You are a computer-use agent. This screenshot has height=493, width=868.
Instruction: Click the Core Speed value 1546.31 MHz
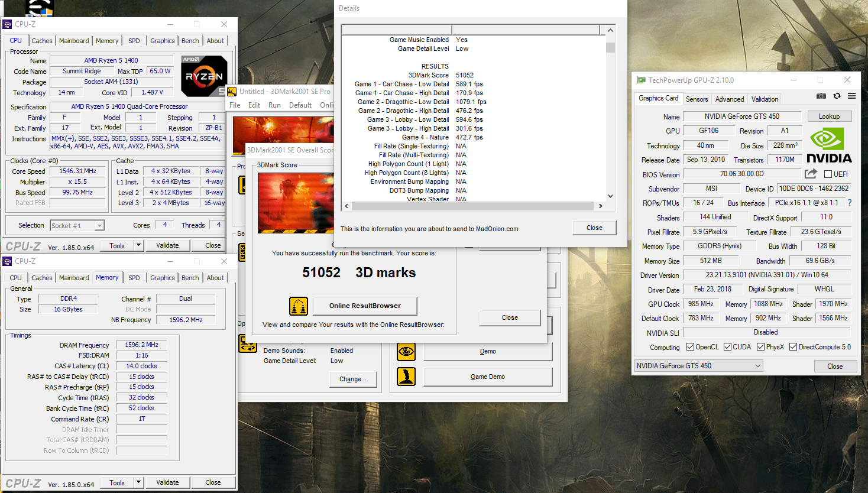pos(77,171)
